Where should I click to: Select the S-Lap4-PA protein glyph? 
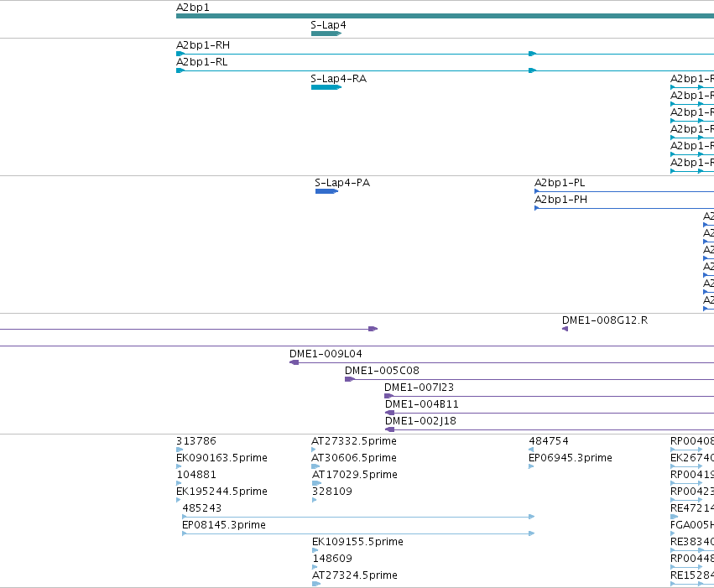(x=326, y=191)
